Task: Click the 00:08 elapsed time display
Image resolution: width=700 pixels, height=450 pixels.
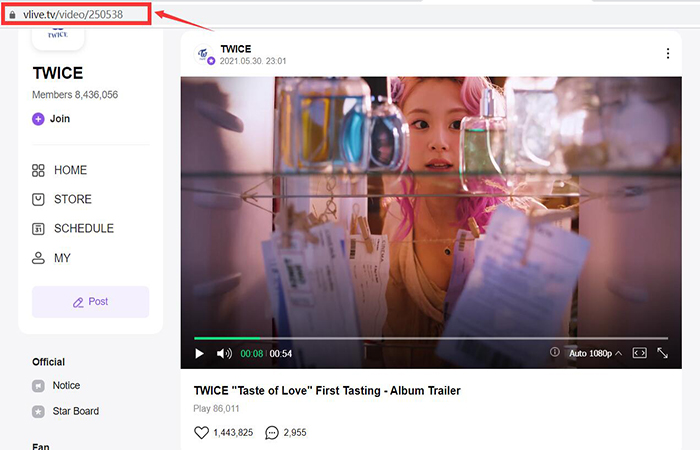Action: click(252, 354)
